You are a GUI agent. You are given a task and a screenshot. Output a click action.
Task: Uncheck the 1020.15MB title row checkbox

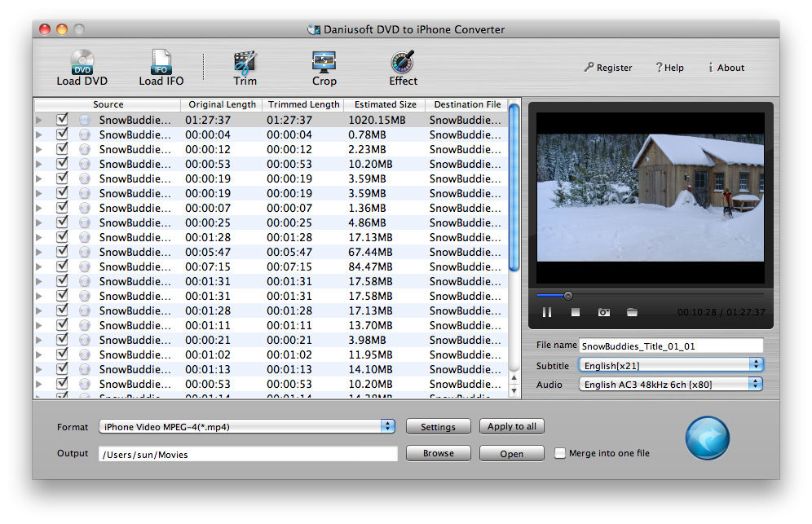pyautogui.click(x=62, y=119)
